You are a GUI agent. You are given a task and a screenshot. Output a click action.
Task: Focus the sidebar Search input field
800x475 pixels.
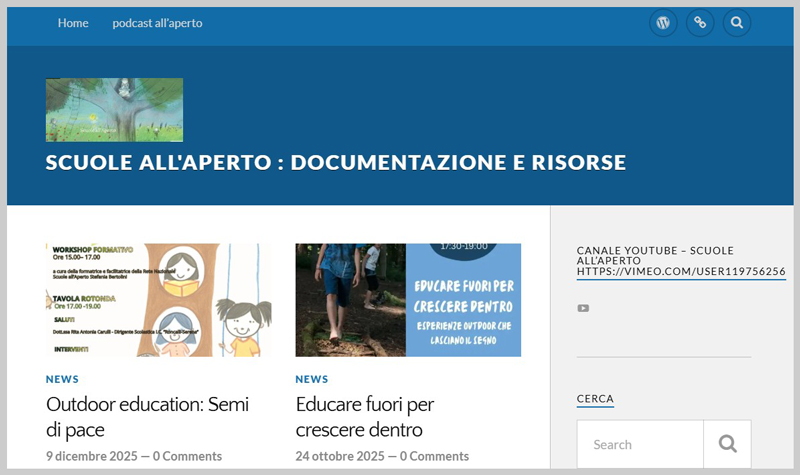point(640,444)
